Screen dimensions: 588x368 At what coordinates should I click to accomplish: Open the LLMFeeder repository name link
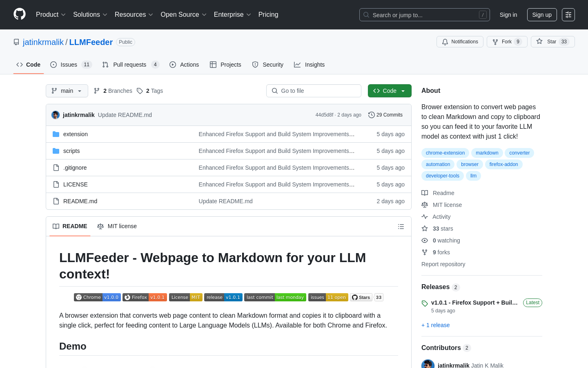pyautogui.click(x=91, y=42)
